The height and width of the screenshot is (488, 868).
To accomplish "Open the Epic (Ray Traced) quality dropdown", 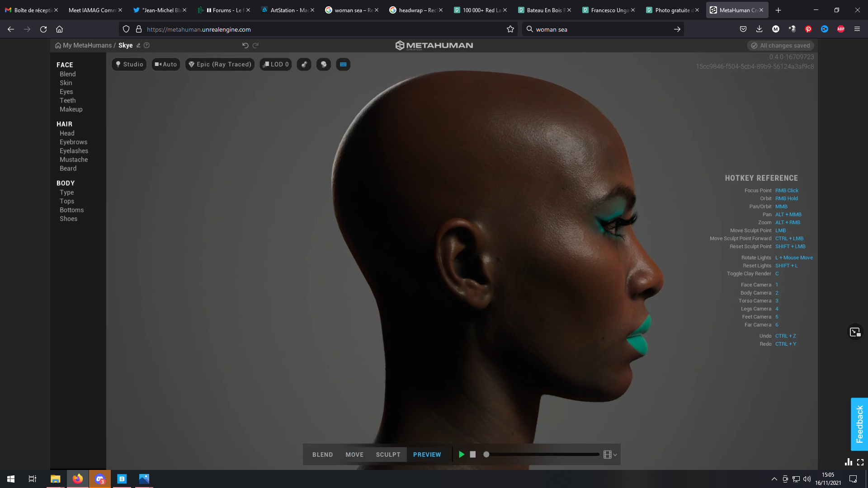I will coord(220,64).
